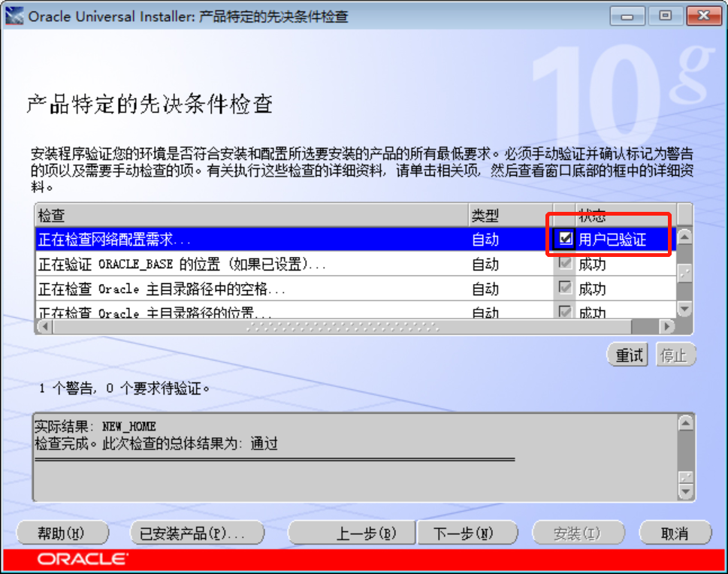Select row 正在检查网络配置需求...
728x574 pixels.
click(355, 239)
